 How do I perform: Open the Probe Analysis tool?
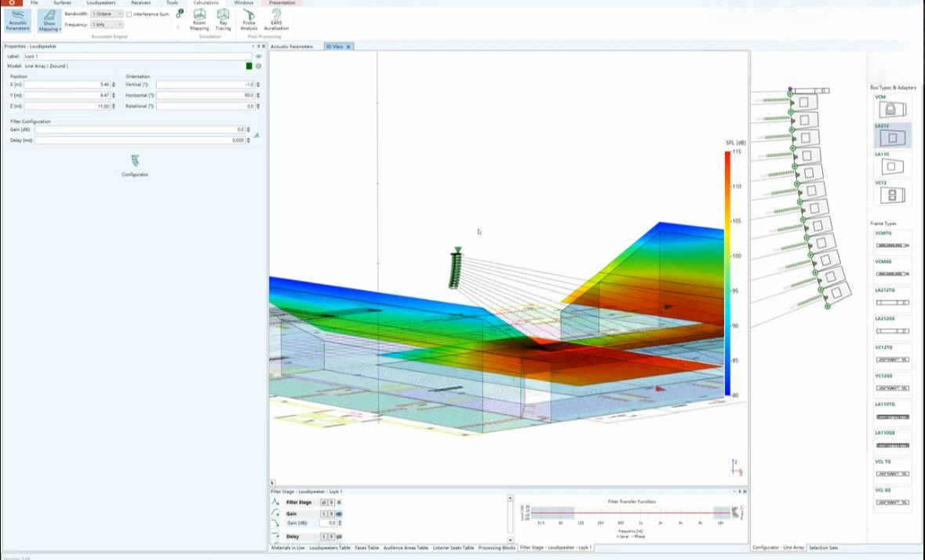click(x=249, y=20)
